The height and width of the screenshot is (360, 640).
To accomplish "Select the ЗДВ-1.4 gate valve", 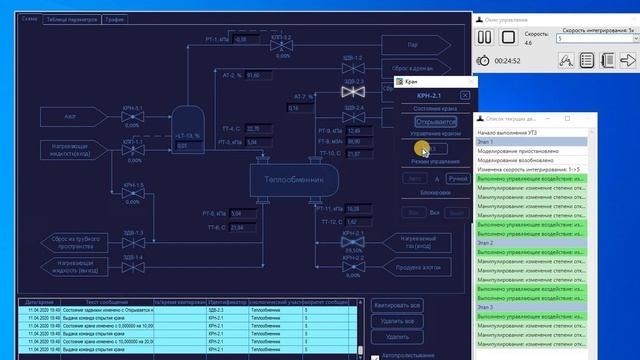I will [133, 268].
